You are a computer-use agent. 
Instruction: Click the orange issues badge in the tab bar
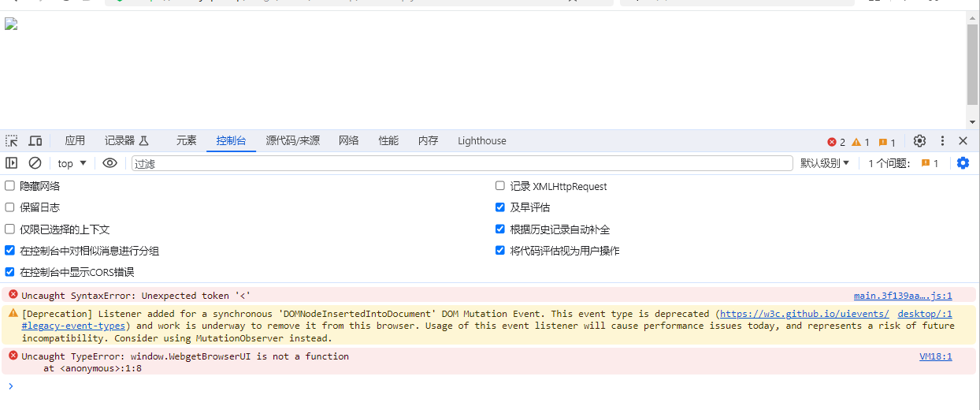pyautogui.click(x=887, y=142)
